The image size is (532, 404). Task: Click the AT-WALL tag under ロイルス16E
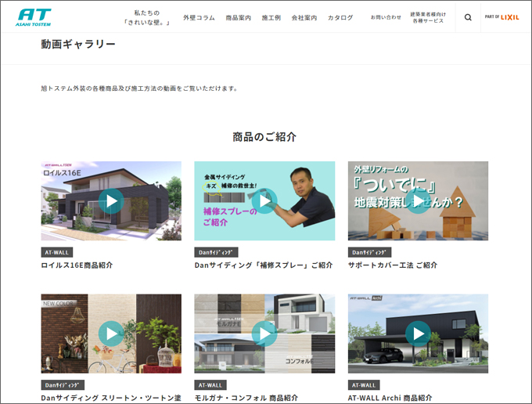[x=57, y=252]
